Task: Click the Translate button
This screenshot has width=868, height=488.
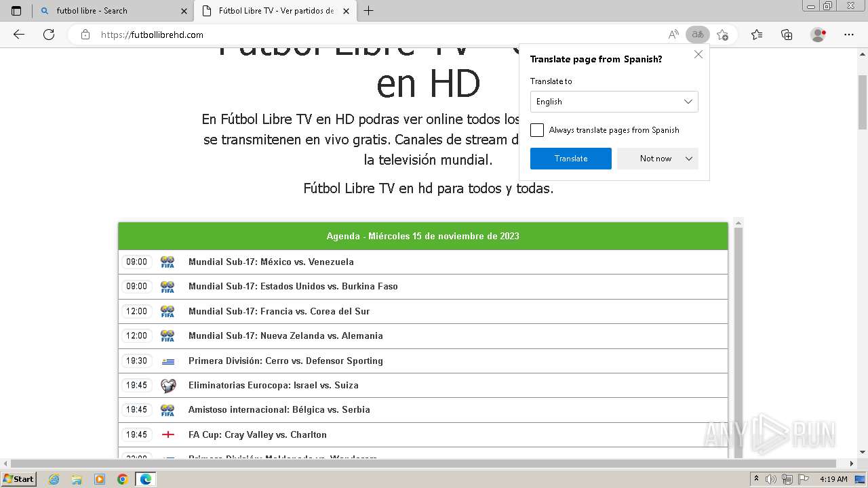Action: (571, 159)
